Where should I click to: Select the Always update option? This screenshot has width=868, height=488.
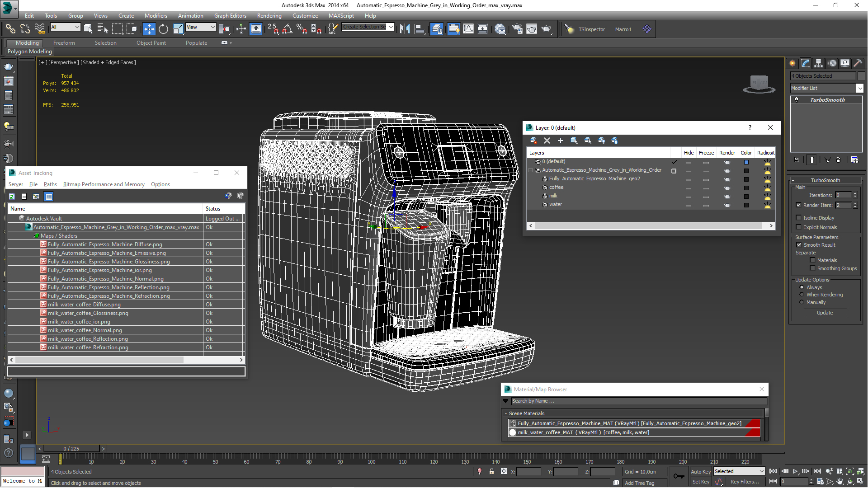click(x=802, y=287)
